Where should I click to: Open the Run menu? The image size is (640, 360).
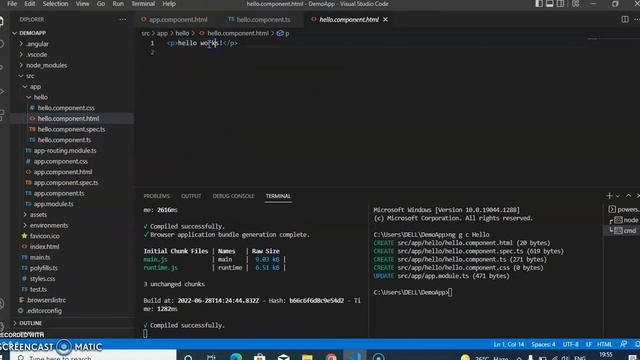tap(118, 4)
